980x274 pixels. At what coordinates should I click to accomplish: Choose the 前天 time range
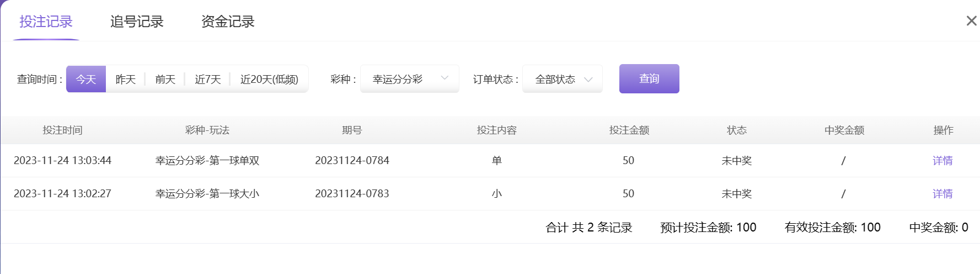[165, 79]
